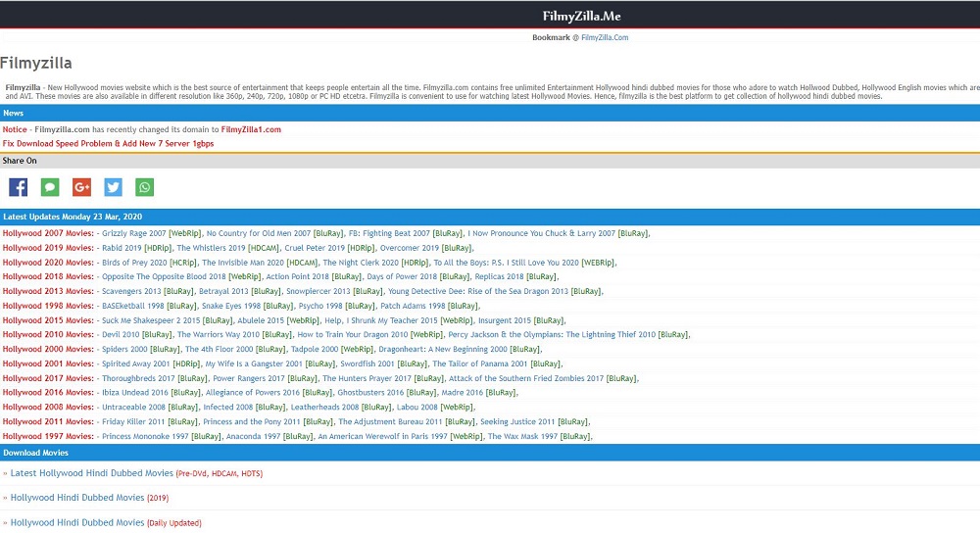Open Hollywood 1998 Movies category

48,306
